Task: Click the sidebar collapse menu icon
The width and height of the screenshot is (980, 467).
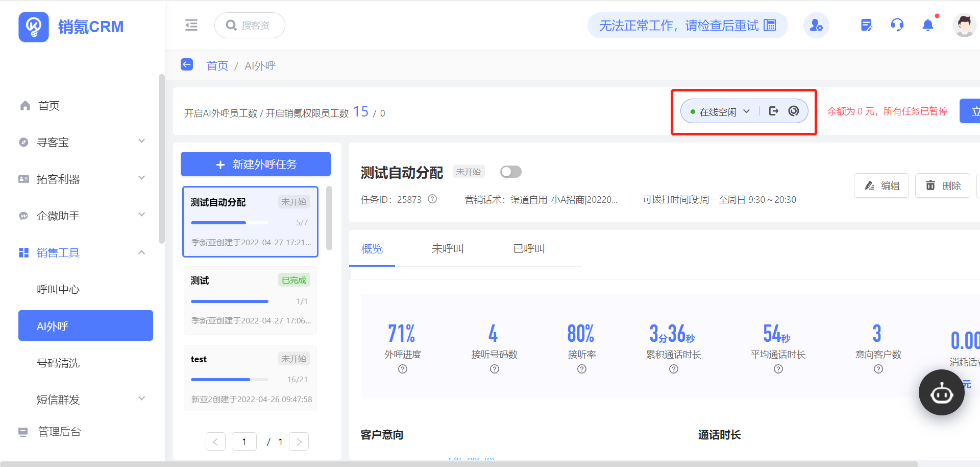Action: pos(191,25)
